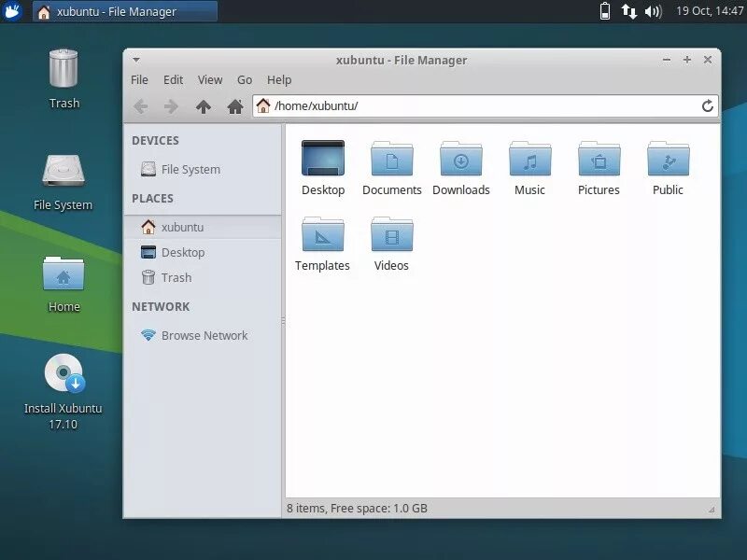Open the window menu arrow in title bar

pyautogui.click(x=136, y=60)
